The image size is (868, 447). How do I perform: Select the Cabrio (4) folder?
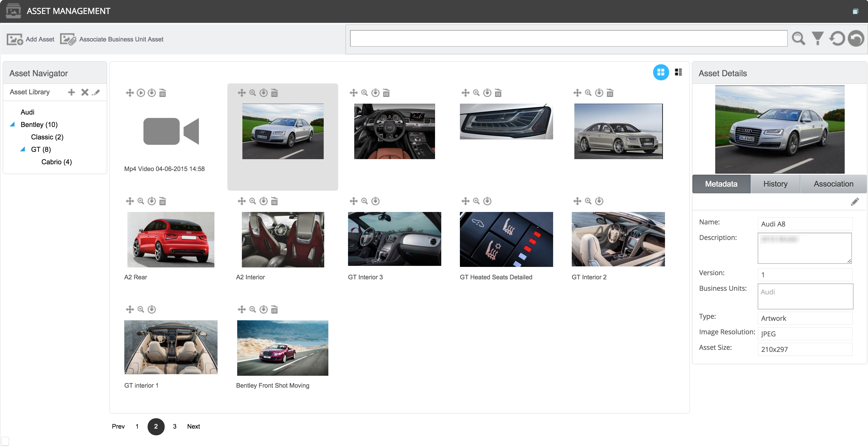coord(56,162)
